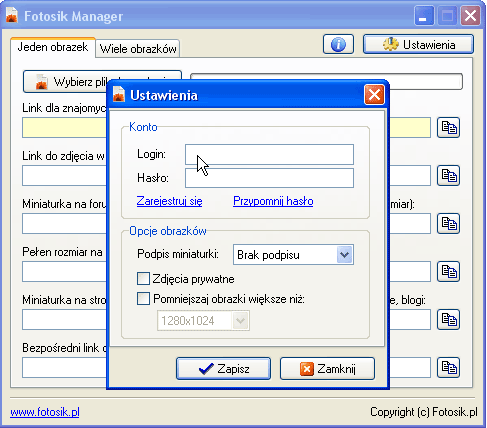Screen dimensions: 487x428
Task: Click Ustawienia dialog title icon
Action: [x=119, y=94]
